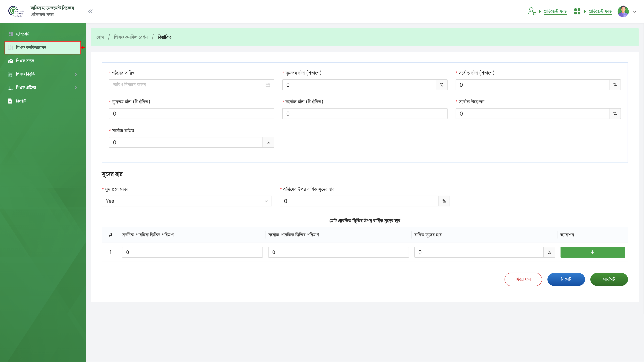Click the রিসেট reset button
This screenshot has width=644, height=362.
pos(566,279)
